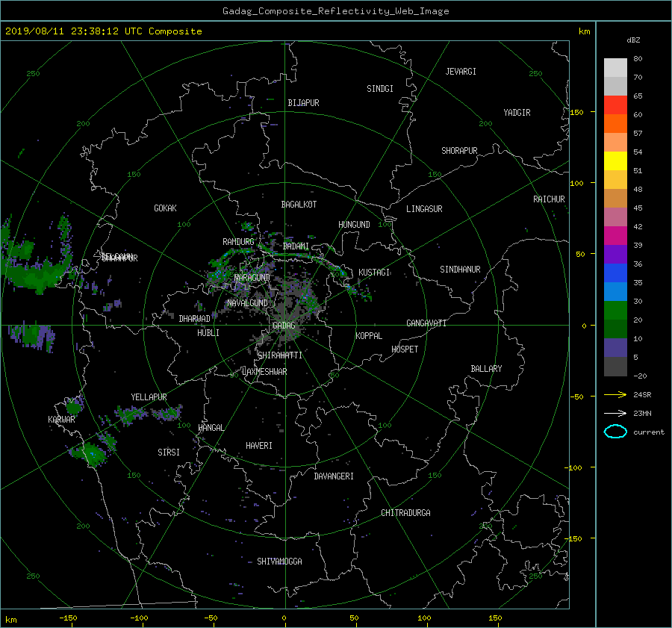
Task: Click the 24SR legend text
Action: [x=642, y=395]
